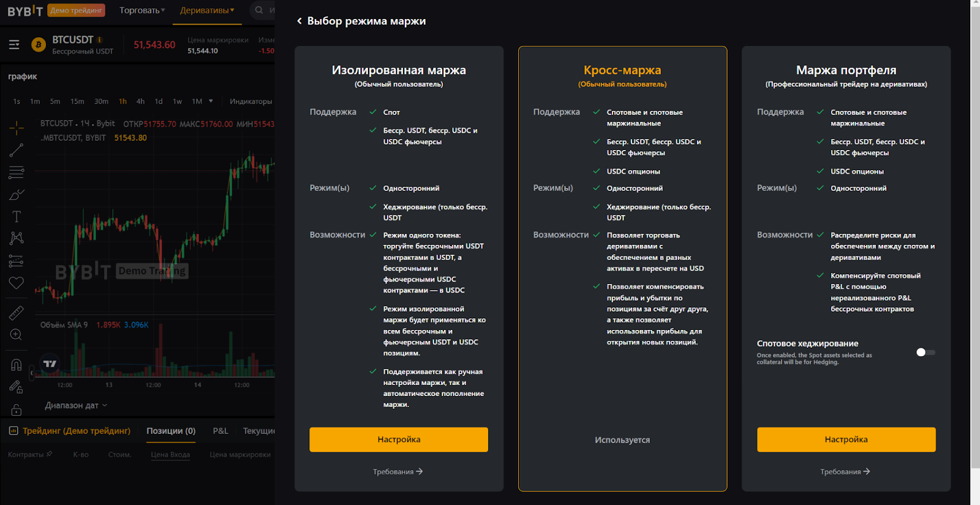Open the P&L tab
The image size is (980, 505).
click(221, 431)
